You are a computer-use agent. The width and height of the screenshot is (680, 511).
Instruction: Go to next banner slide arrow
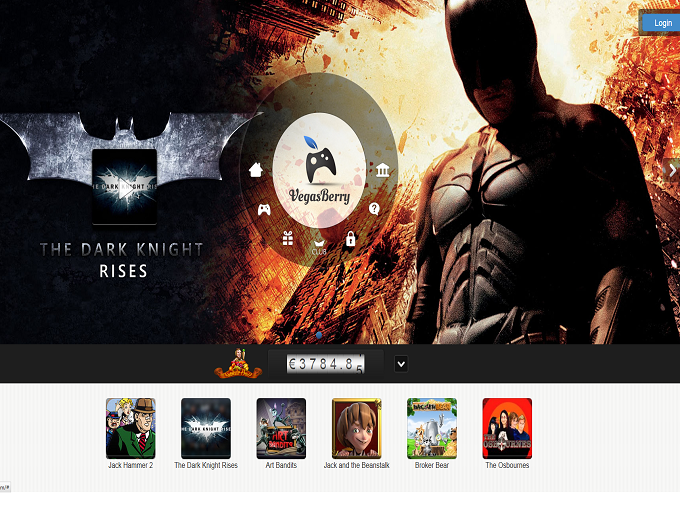pyautogui.click(x=672, y=170)
